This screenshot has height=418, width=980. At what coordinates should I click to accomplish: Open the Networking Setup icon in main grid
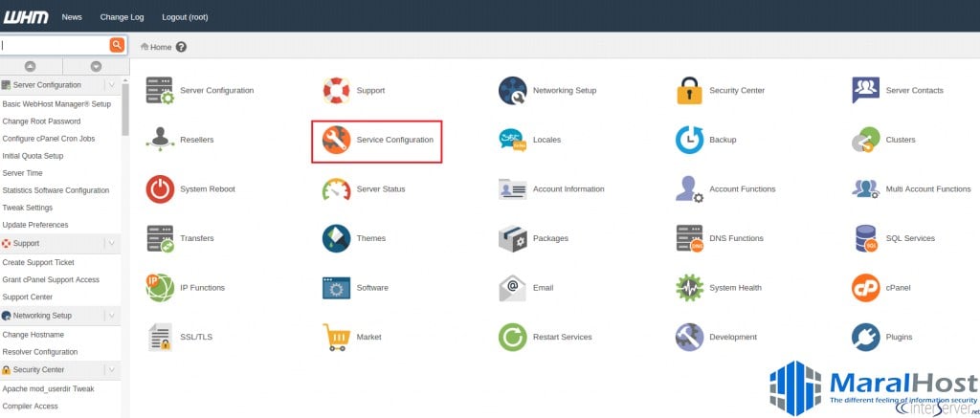(513, 91)
